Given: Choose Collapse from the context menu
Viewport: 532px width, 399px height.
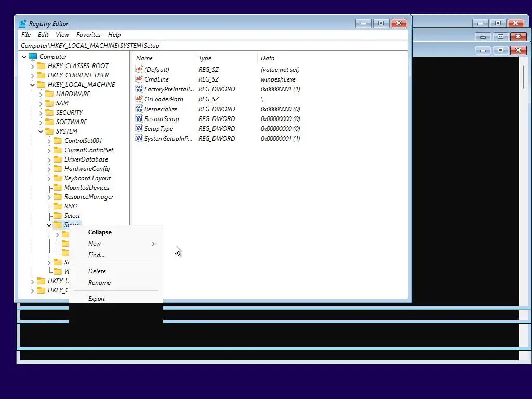Looking at the screenshot, I should tap(116, 232).
